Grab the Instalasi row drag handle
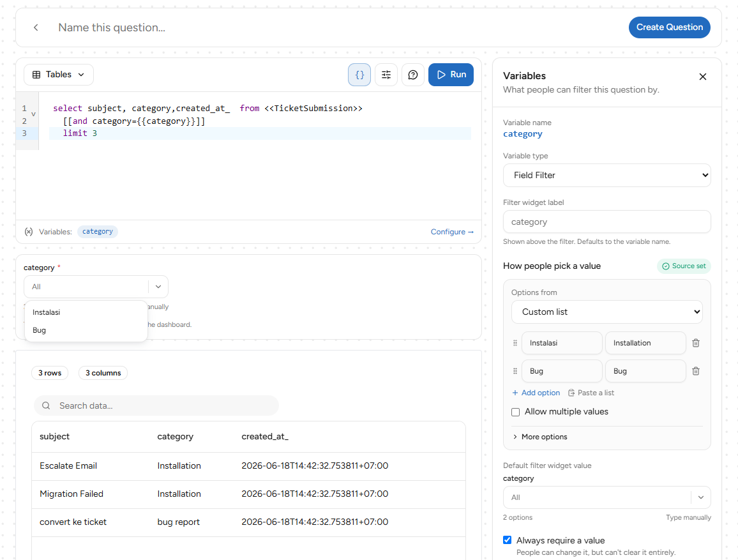The image size is (738, 560). coord(515,343)
